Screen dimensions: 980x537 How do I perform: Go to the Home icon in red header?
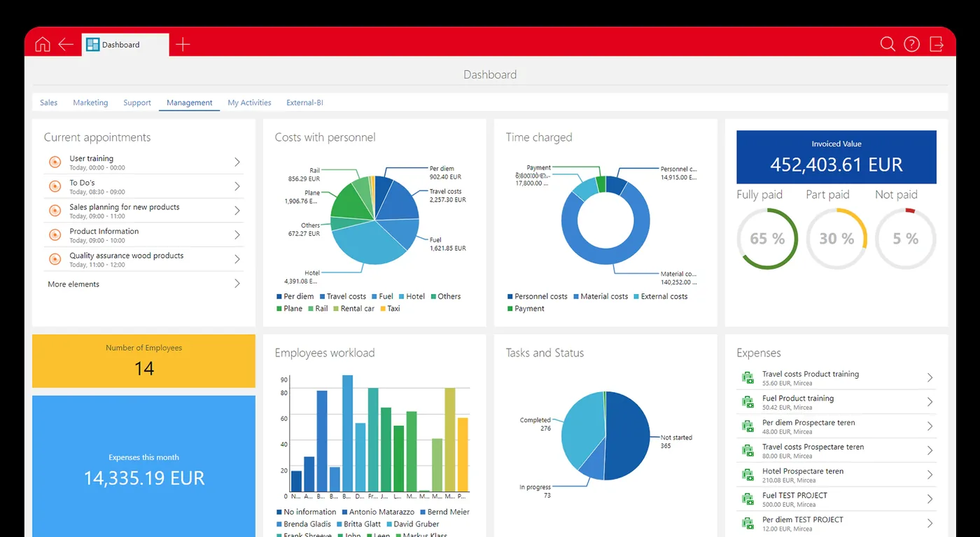tap(43, 44)
